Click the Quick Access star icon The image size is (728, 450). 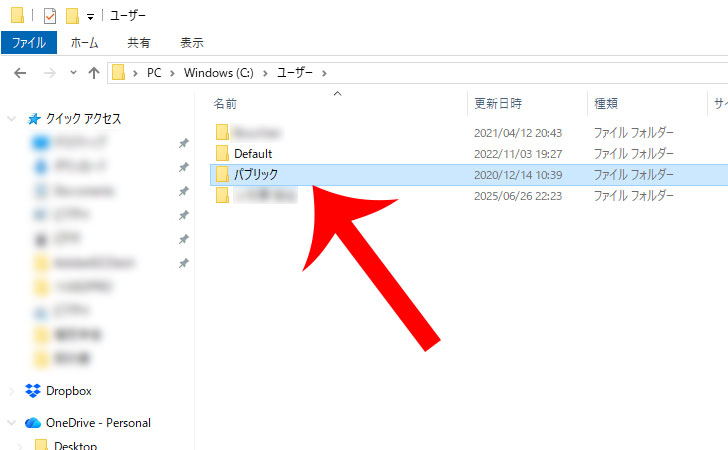coord(33,119)
